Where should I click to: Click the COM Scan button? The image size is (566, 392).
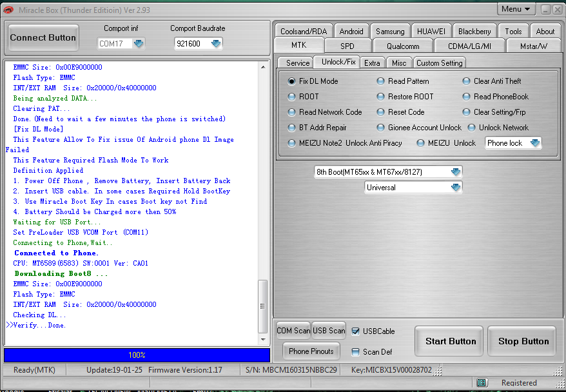[293, 331]
